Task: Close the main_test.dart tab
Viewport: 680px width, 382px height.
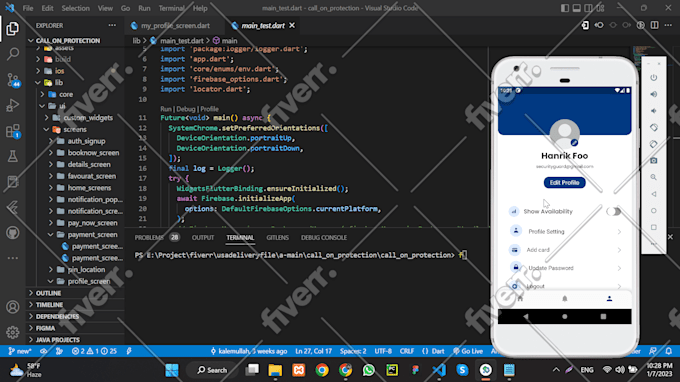Action: pyautogui.click(x=292, y=26)
